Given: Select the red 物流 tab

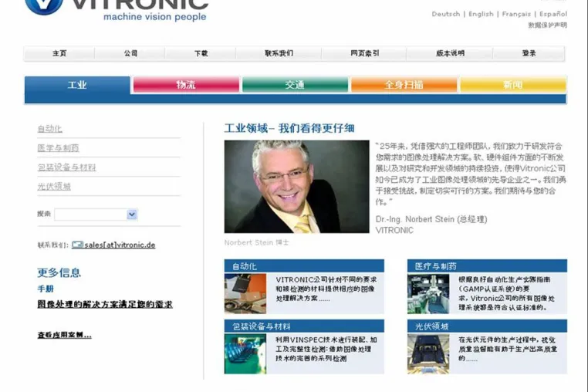Looking at the screenshot, I should tap(186, 85).
